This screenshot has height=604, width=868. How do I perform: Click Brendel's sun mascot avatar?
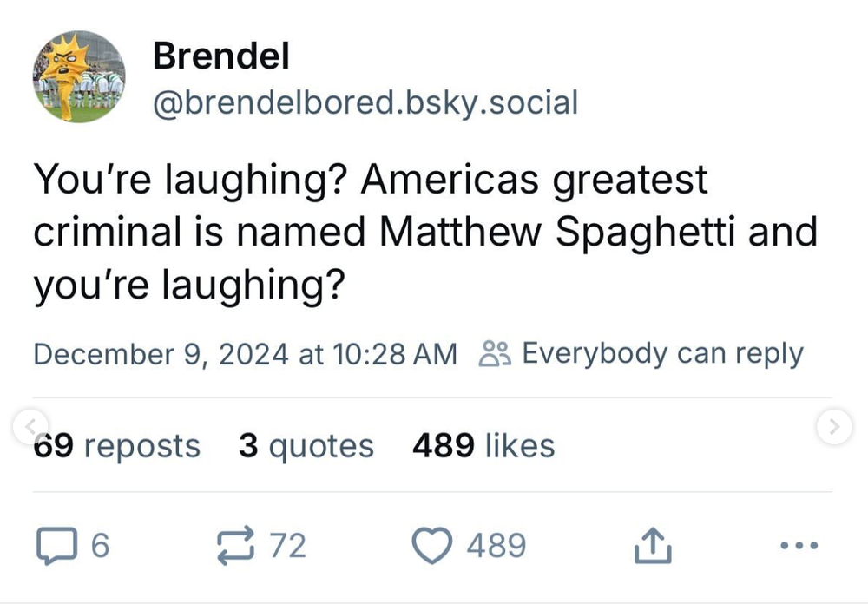[x=78, y=76]
